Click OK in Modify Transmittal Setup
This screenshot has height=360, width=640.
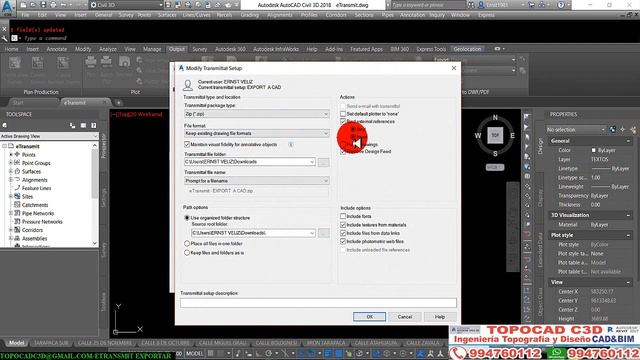(x=369, y=317)
